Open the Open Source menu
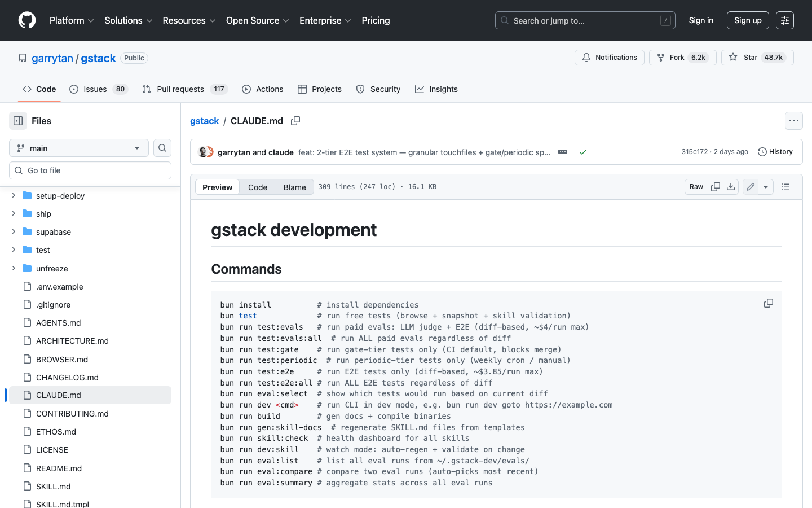This screenshot has height=508, width=812. click(x=258, y=20)
